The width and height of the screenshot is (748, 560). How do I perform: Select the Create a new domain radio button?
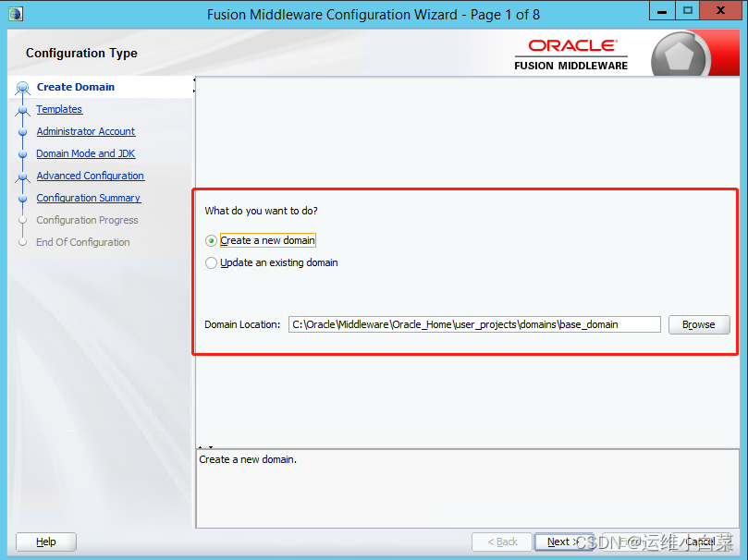212,240
